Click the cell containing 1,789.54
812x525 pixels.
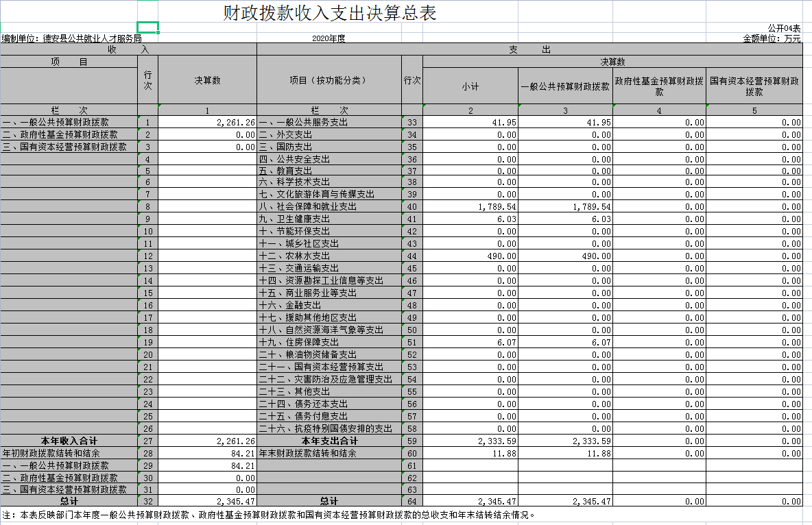pyautogui.click(x=480, y=207)
